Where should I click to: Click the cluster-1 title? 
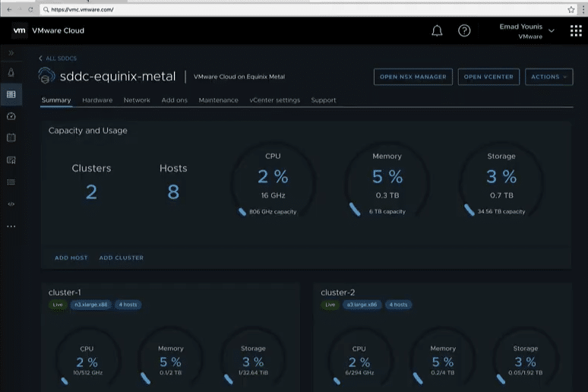pyautogui.click(x=65, y=292)
